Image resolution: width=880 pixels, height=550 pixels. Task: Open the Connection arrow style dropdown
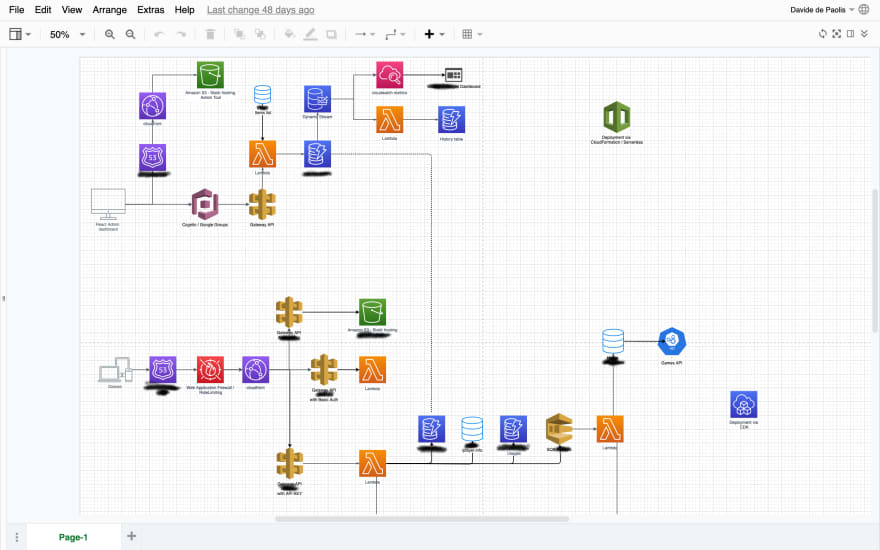point(365,34)
